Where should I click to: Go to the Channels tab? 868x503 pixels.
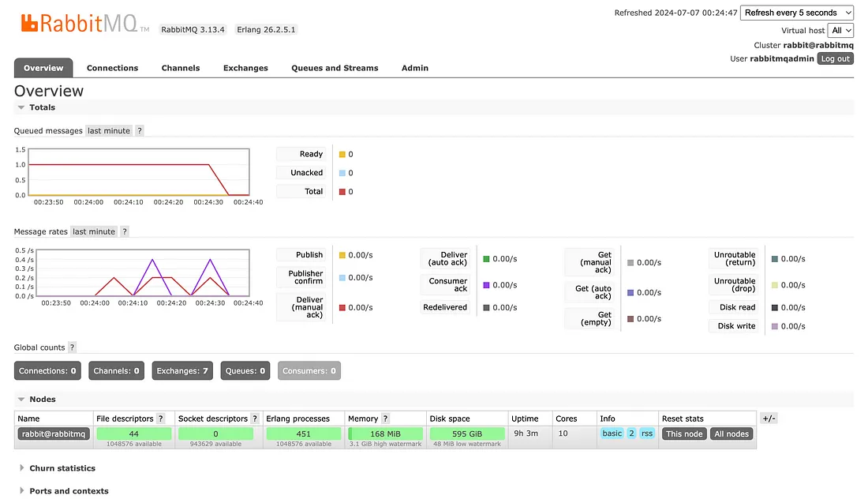coord(181,68)
